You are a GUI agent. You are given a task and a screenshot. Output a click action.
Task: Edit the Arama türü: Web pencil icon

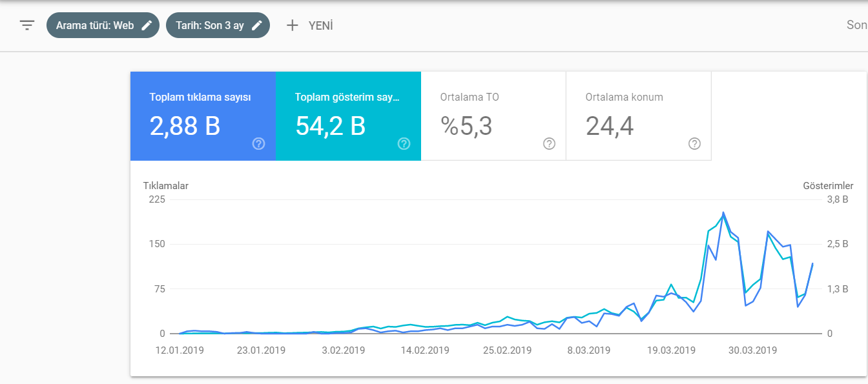click(x=147, y=26)
